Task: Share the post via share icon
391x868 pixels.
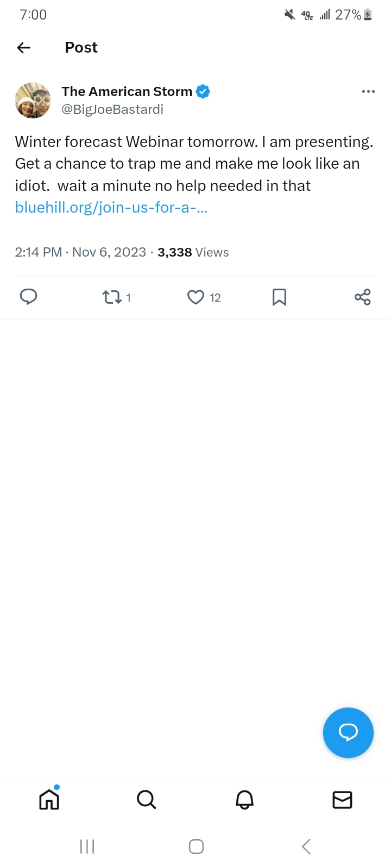Action: click(x=362, y=297)
